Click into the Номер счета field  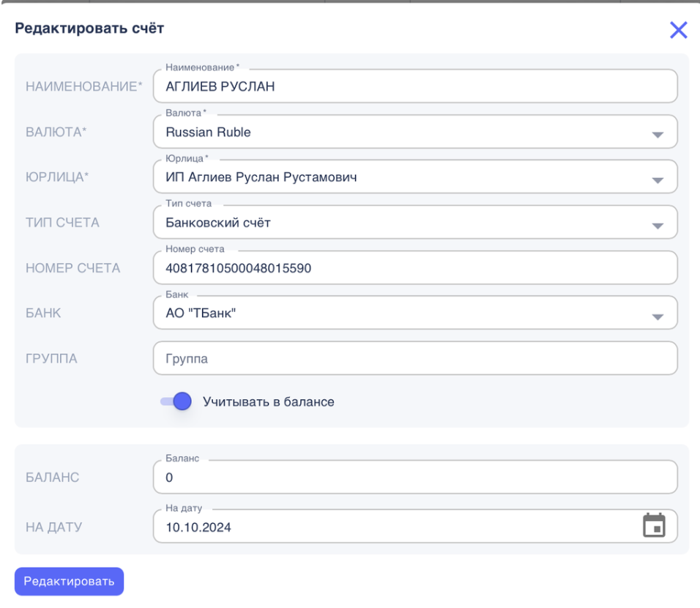414,269
